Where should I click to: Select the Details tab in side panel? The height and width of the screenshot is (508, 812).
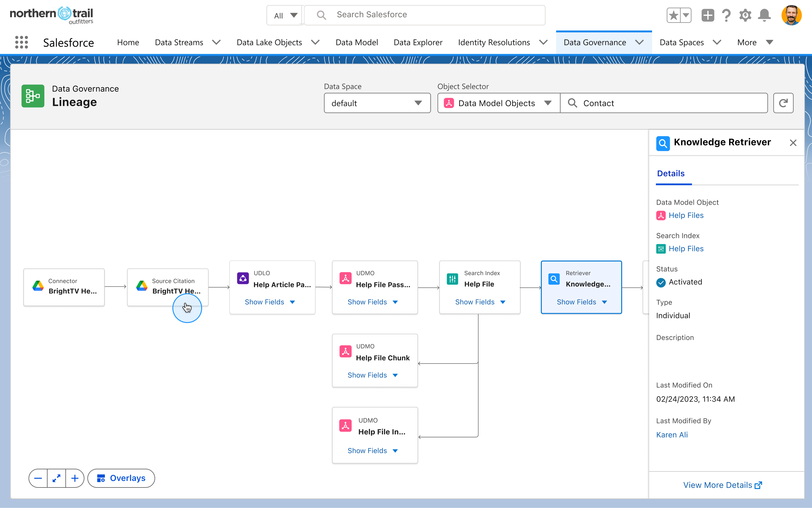coord(670,173)
